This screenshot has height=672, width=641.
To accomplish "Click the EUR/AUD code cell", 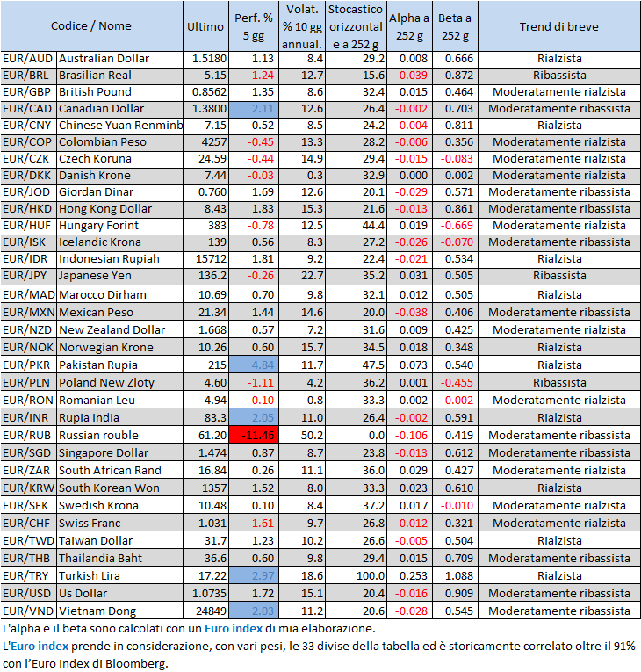I will (x=29, y=59).
